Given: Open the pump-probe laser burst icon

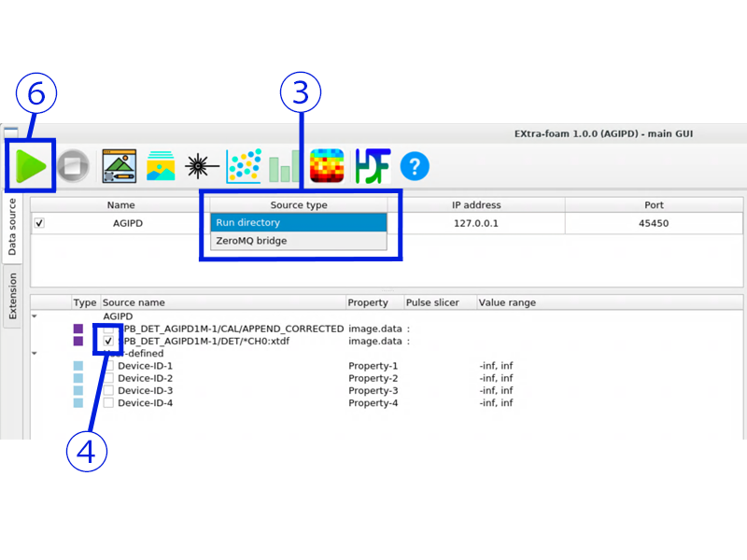Looking at the screenshot, I should pyautogui.click(x=201, y=166).
